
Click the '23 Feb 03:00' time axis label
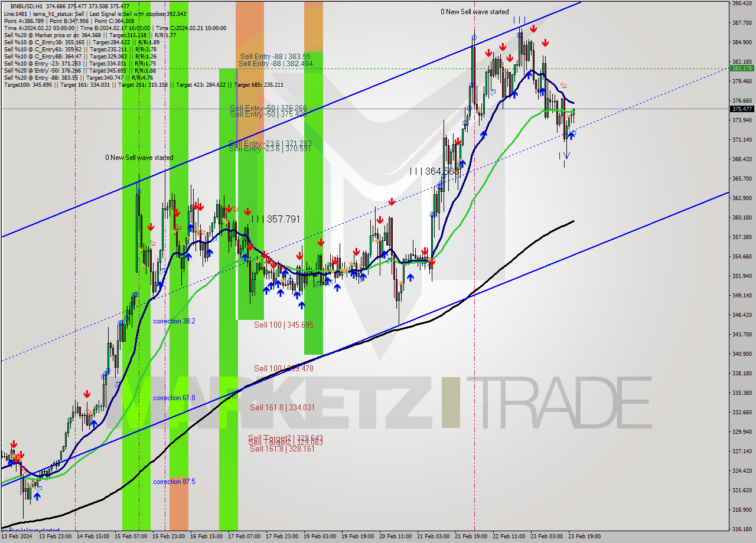(x=547, y=537)
